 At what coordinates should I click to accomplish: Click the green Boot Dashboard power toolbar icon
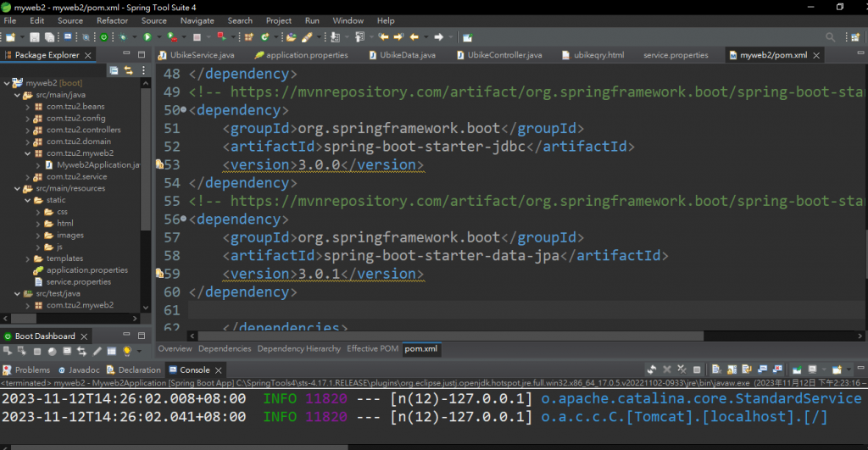point(104,37)
